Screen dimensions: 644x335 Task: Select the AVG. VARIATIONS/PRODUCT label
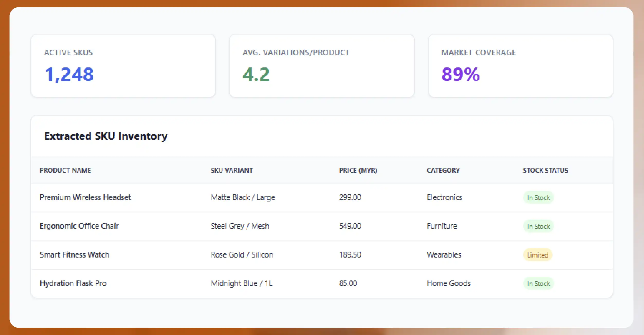296,52
